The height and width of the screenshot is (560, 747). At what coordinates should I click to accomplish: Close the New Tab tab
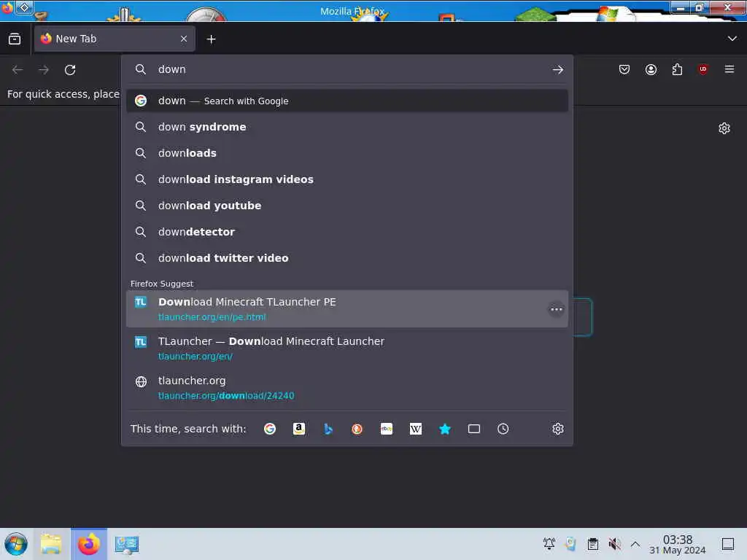point(184,39)
